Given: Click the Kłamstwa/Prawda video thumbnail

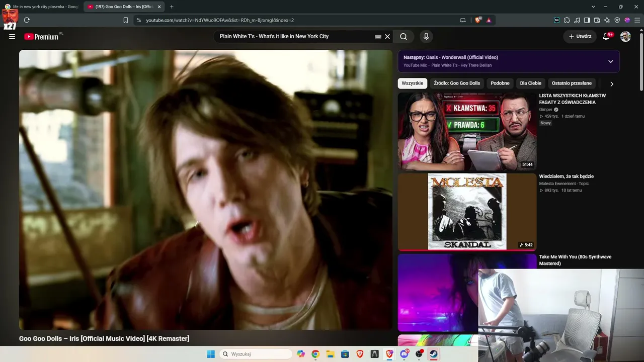Looking at the screenshot, I should pyautogui.click(x=467, y=131).
